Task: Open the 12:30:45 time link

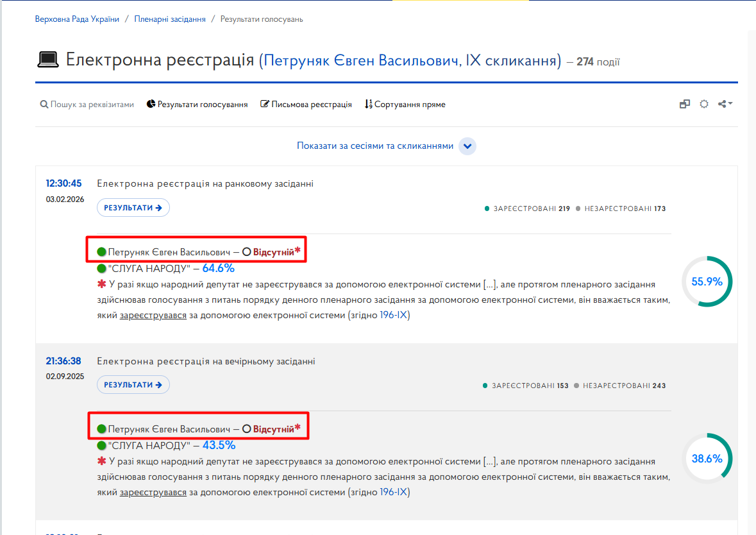Action: (63, 183)
